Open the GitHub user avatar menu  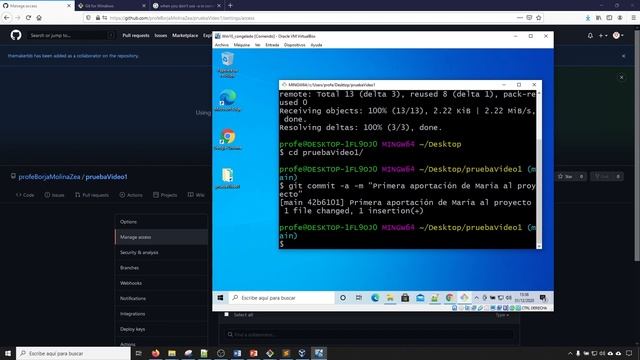(x=618, y=36)
